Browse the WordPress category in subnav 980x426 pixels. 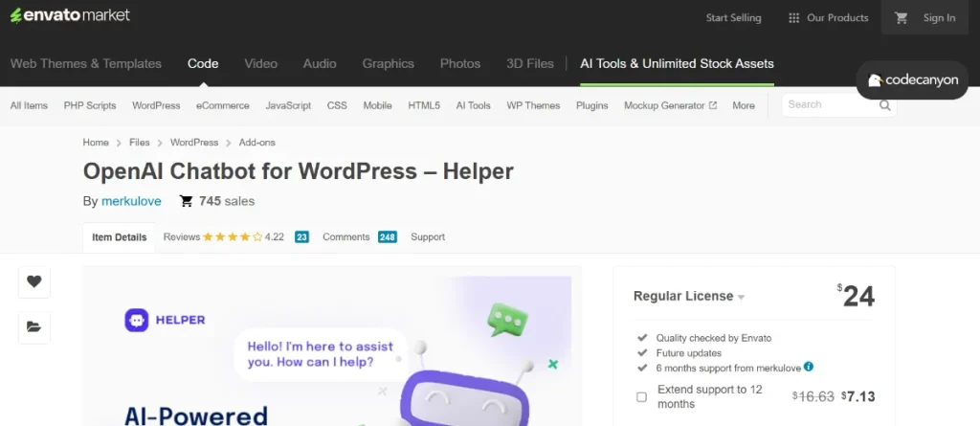[156, 105]
